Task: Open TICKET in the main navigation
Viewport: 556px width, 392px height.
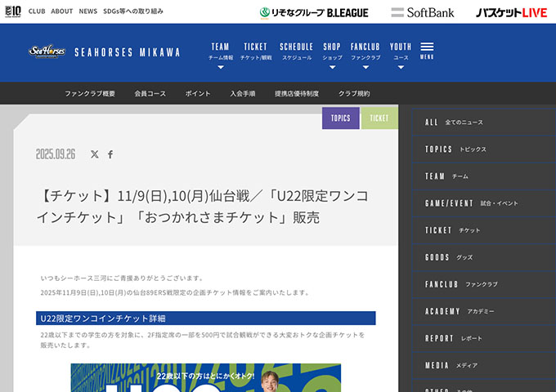Action: click(256, 51)
